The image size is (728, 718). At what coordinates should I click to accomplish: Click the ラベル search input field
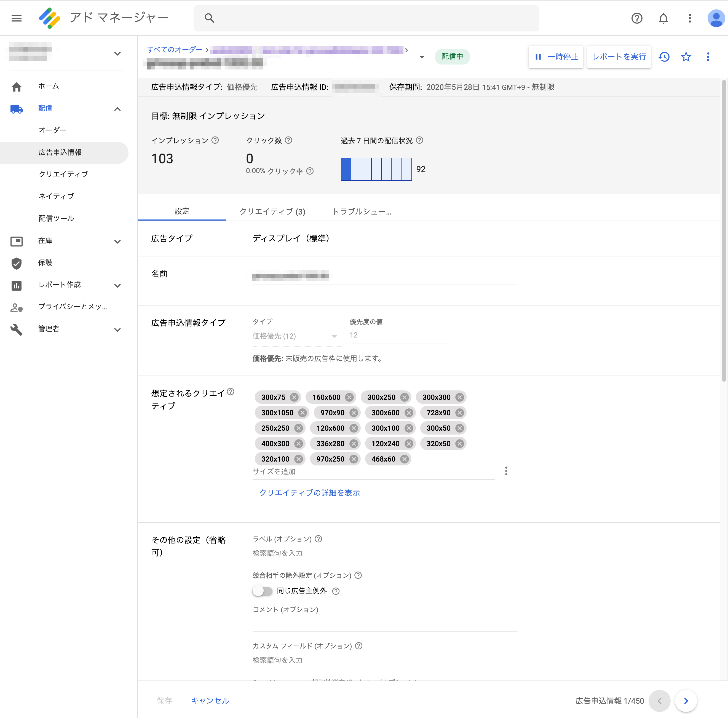coord(384,553)
